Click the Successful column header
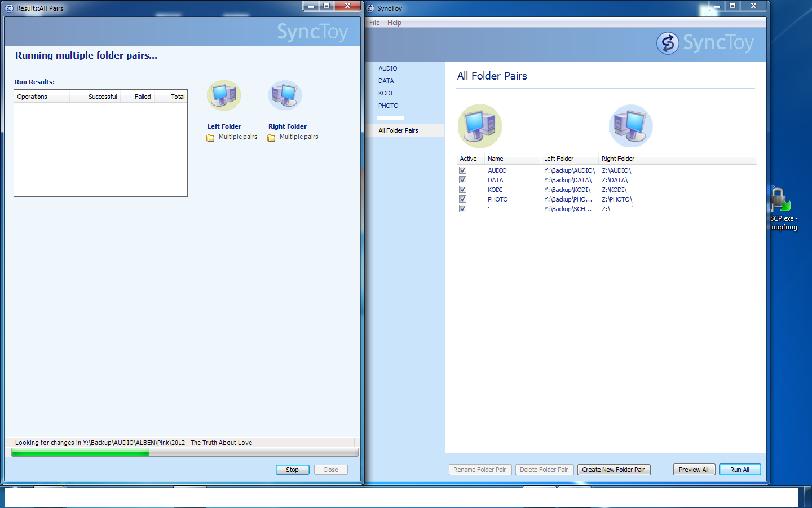This screenshot has width=812, height=508. pyautogui.click(x=95, y=97)
